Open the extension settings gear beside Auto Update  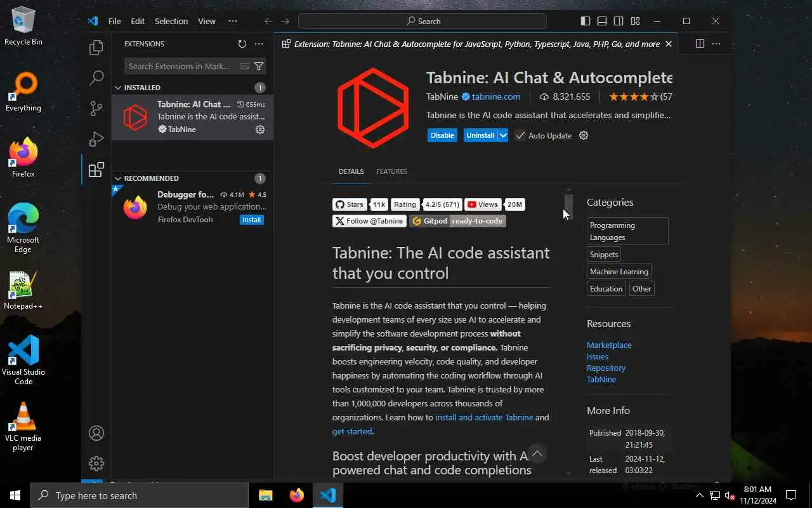coord(584,135)
